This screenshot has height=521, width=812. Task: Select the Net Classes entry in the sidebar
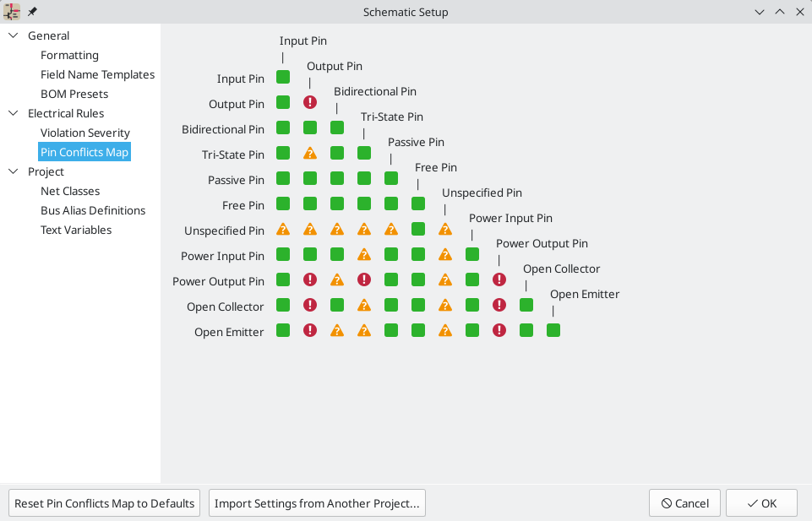[x=68, y=191]
